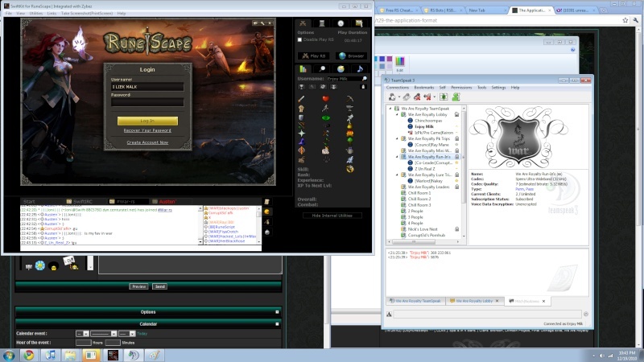Click the TeamSpeak chat message input box
Screen dimensions: 644x362
[x=487, y=314]
